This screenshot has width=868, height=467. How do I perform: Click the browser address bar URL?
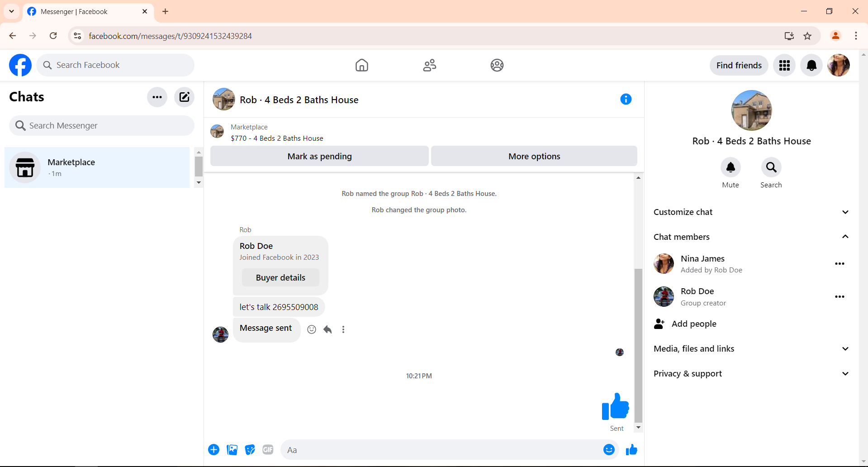coord(170,36)
